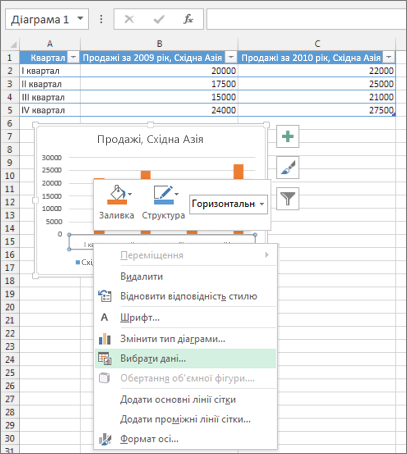Viewport: 407px width, 454px height.
Task: Click the Enter checkmark in formula bar
Action: coord(159,19)
